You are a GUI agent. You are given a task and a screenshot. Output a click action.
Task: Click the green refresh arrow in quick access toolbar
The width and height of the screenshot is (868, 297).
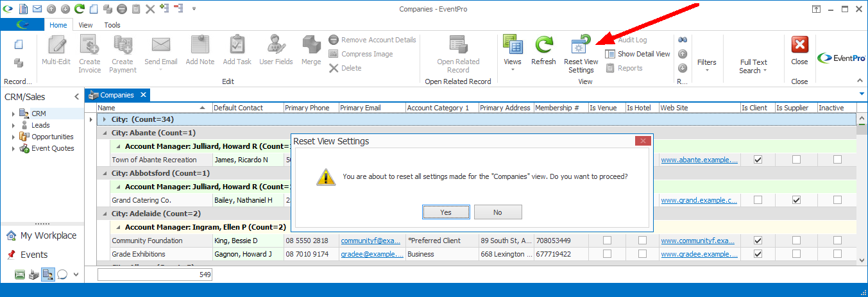[80, 9]
